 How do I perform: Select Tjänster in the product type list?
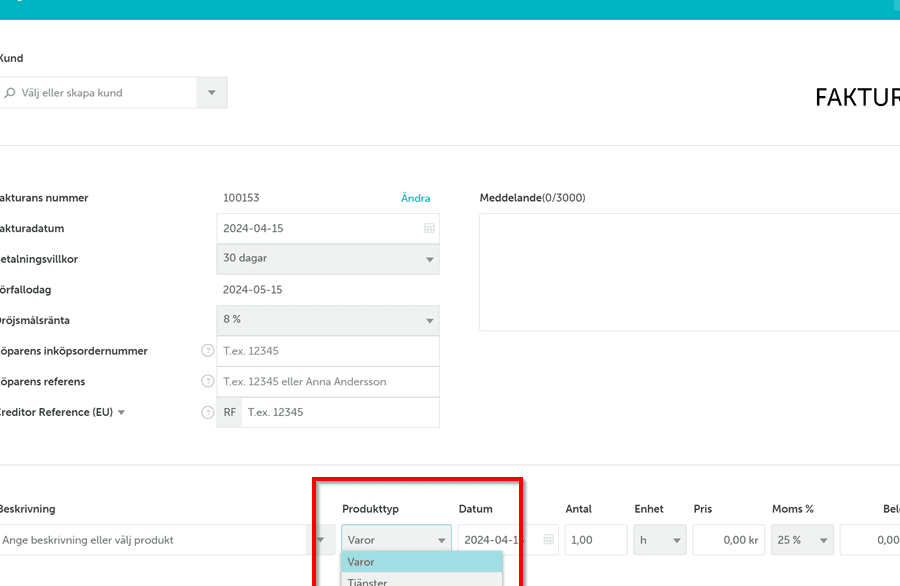click(x=422, y=580)
